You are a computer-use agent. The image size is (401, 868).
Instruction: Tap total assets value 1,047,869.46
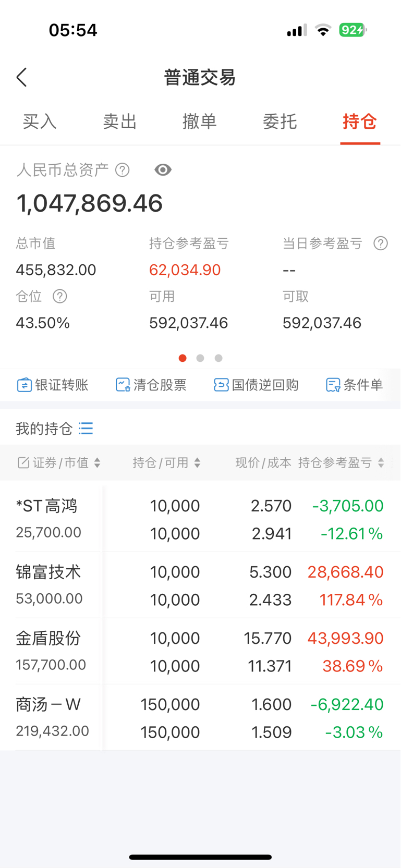pos(90,203)
